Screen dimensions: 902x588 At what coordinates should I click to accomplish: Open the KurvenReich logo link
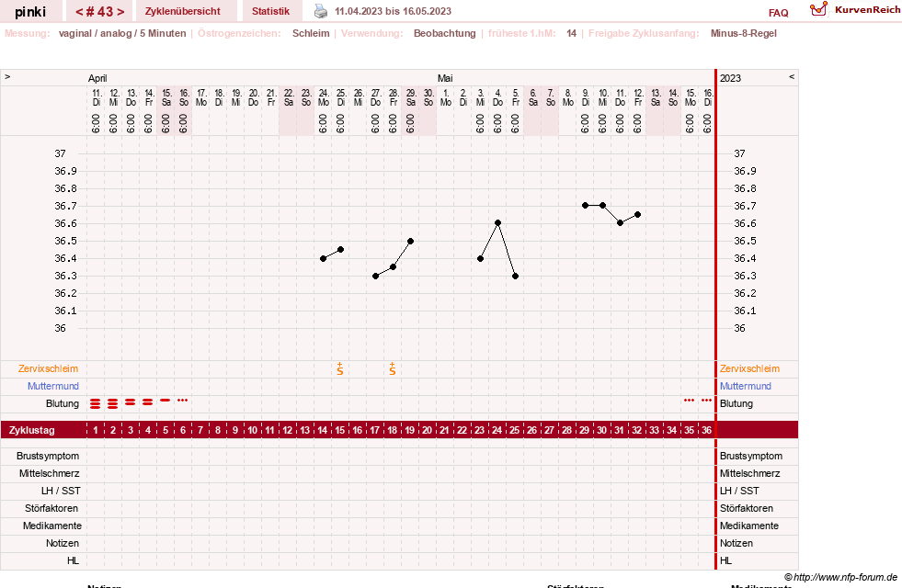point(854,10)
